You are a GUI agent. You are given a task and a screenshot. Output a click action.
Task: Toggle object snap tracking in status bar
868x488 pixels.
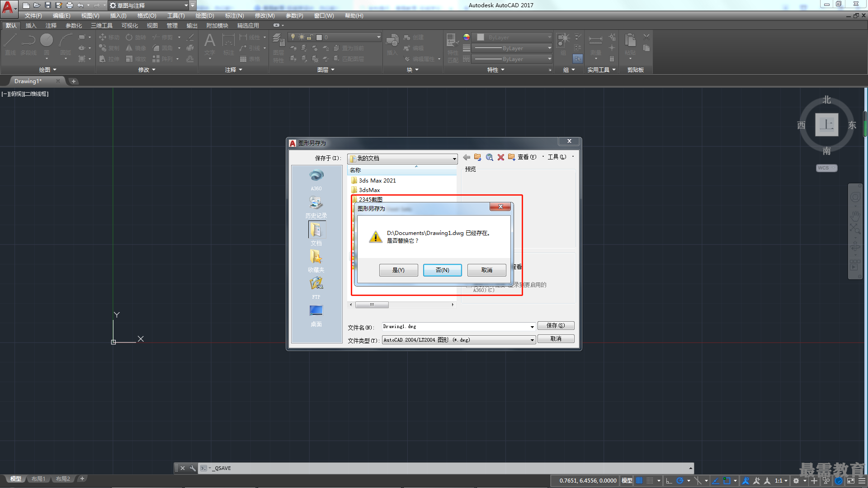click(716, 481)
